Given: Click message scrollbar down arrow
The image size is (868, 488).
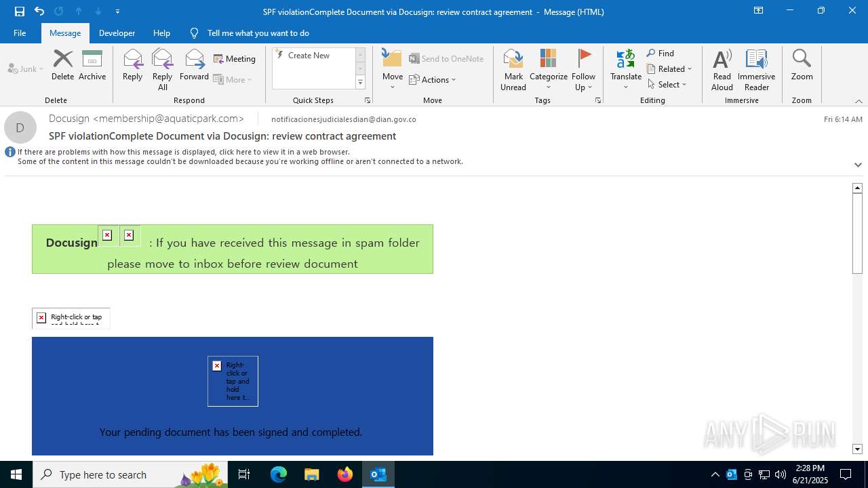Looking at the screenshot, I should (858, 449).
